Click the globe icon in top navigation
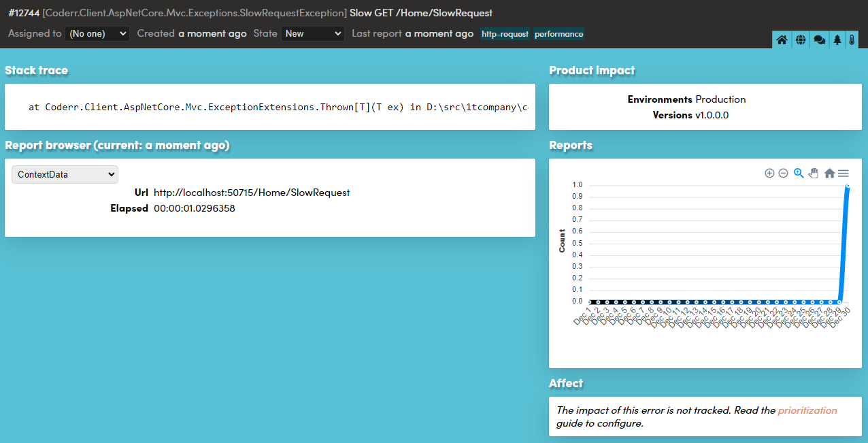868x443 pixels. (801, 40)
